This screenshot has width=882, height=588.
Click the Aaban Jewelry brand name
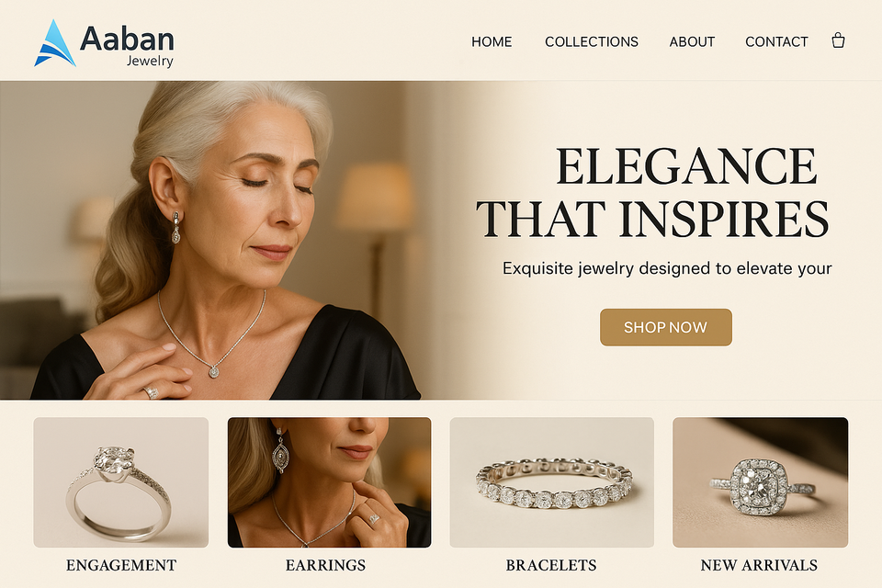click(x=127, y=46)
